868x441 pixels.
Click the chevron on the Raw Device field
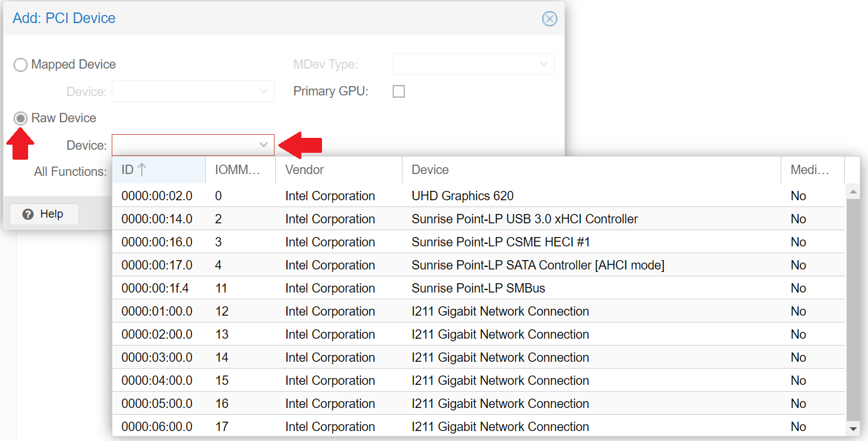263,144
